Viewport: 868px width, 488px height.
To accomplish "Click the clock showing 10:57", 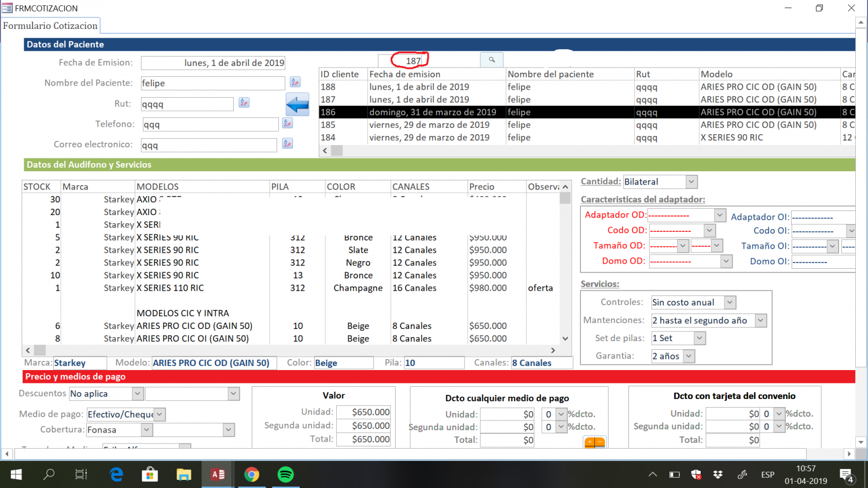I will coord(806,468).
